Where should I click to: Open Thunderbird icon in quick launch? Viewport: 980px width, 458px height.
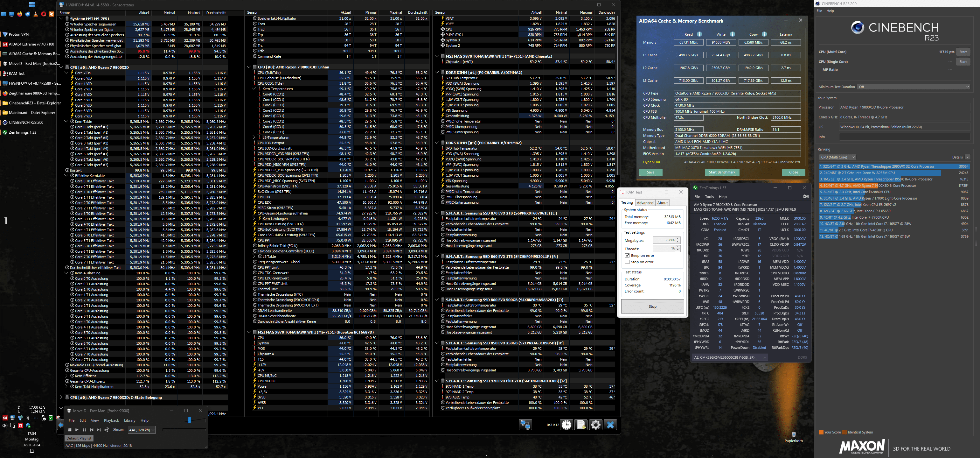pyautogui.click(x=28, y=14)
